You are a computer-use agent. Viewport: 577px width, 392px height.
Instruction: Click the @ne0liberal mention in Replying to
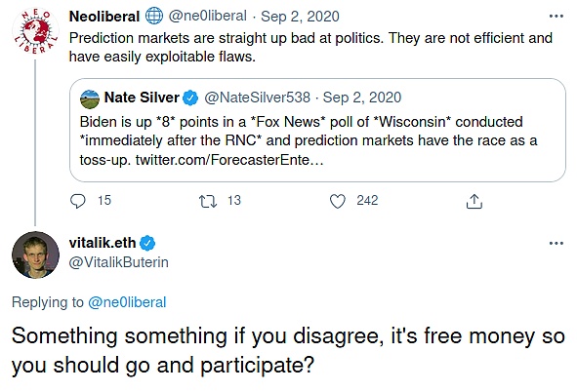[x=127, y=302]
